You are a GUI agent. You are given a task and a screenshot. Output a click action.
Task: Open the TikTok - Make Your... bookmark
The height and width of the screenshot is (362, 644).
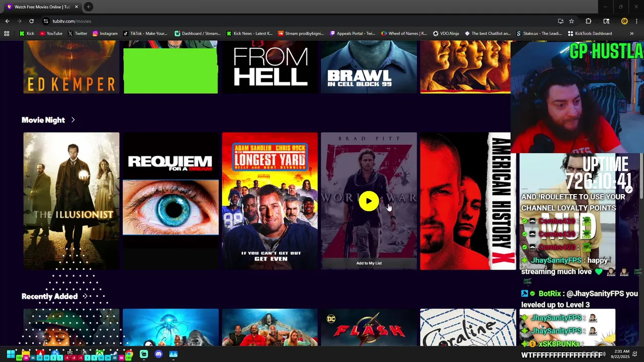[x=145, y=34]
